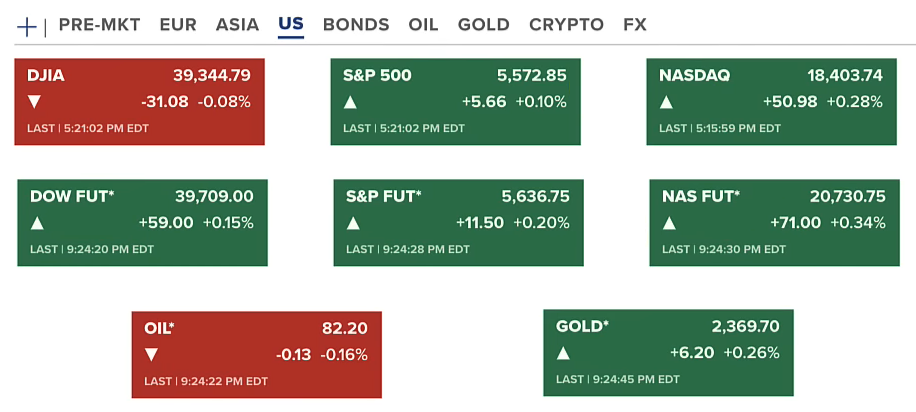Select the EUR markets tab
This screenshot has width=916, height=412.
(x=178, y=25)
